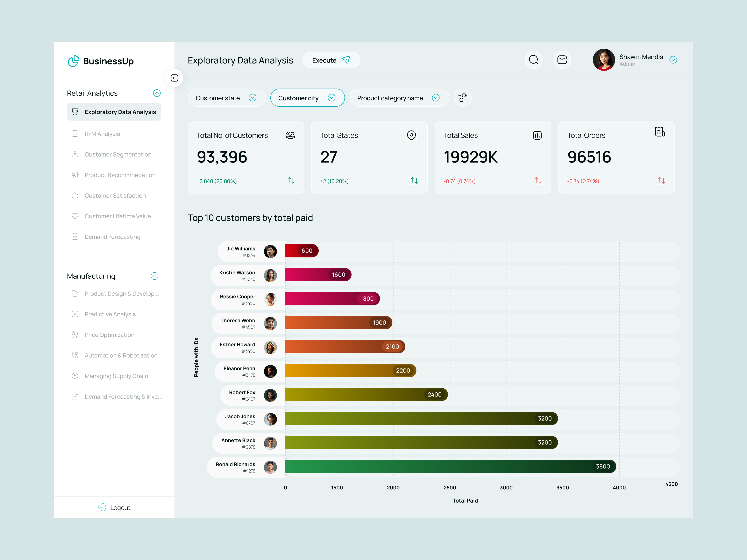Go to Product Recommnedation
The height and width of the screenshot is (560, 747).
pos(114,175)
